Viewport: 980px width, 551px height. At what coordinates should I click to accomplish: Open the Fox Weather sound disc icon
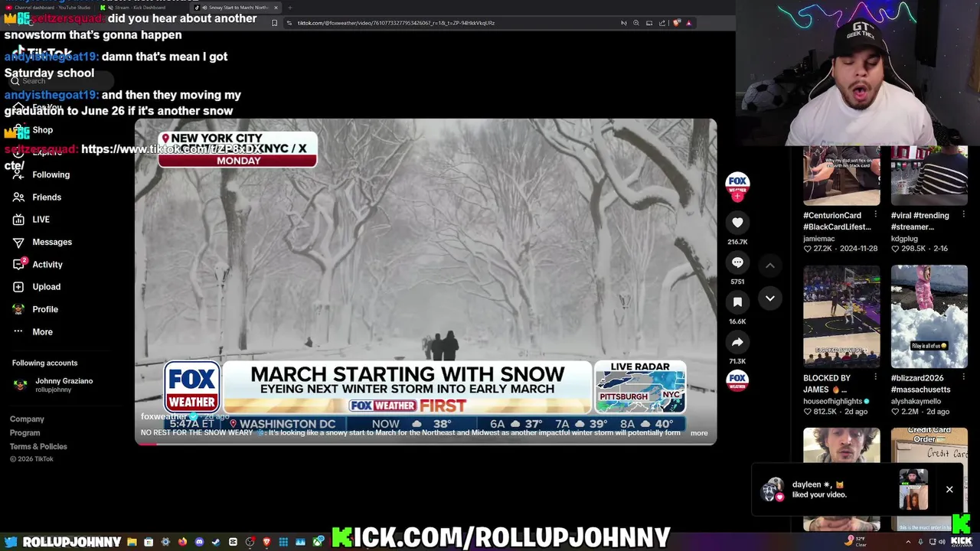[x=737, y=381]
